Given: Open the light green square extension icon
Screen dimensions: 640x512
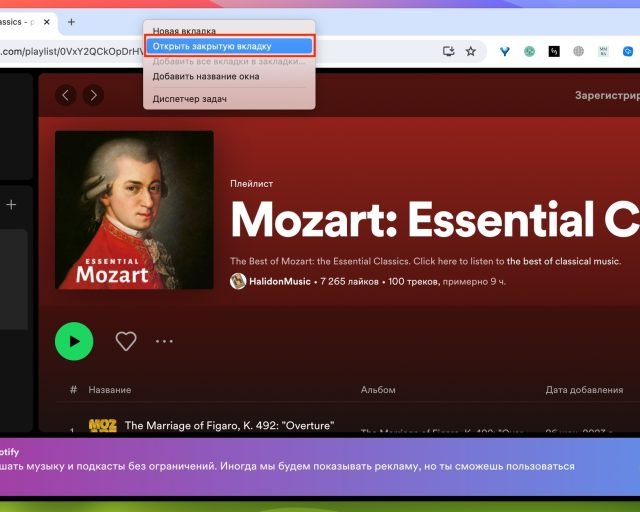Looking at the screenshot, I should coord(603,51).
